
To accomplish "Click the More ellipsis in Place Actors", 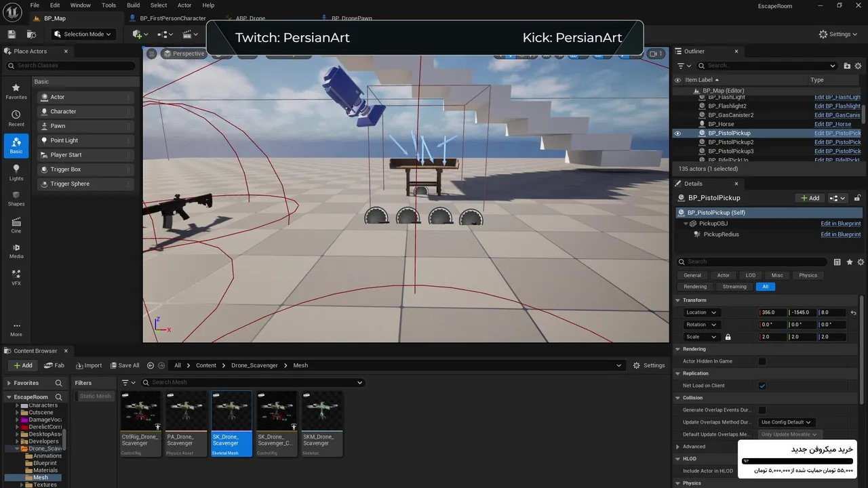I will (x=16, y=329).
